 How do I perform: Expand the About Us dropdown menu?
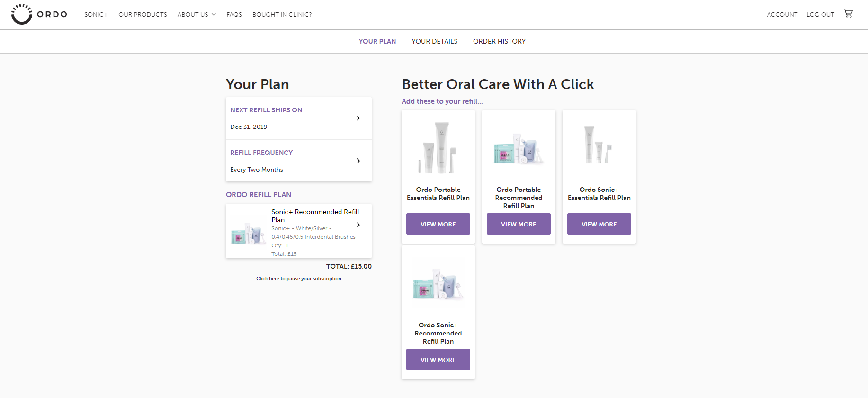coord(197,15)
